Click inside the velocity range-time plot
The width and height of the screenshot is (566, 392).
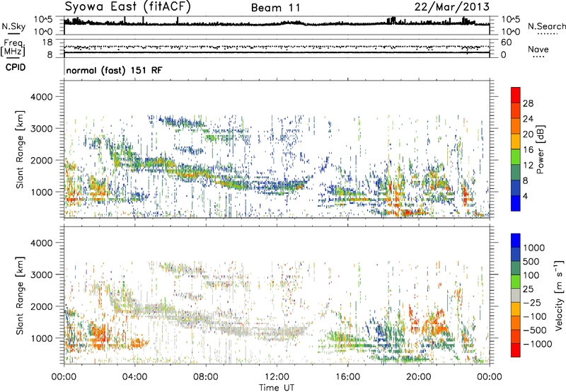pos(277,296)
